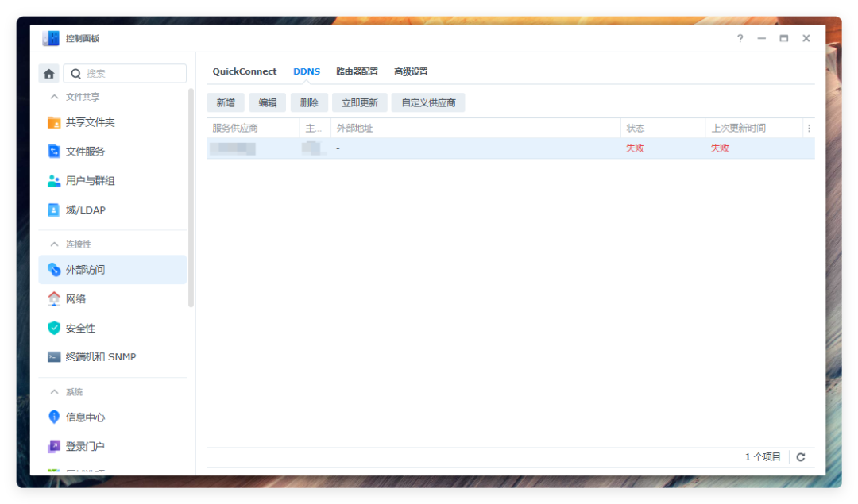Click the magnifier search icon
Viewport: 858px width, 504px height.
(x=75, y=74)
